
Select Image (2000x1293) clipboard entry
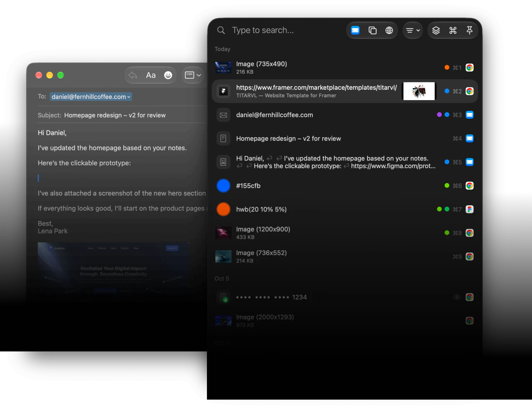tap(345, 321)
